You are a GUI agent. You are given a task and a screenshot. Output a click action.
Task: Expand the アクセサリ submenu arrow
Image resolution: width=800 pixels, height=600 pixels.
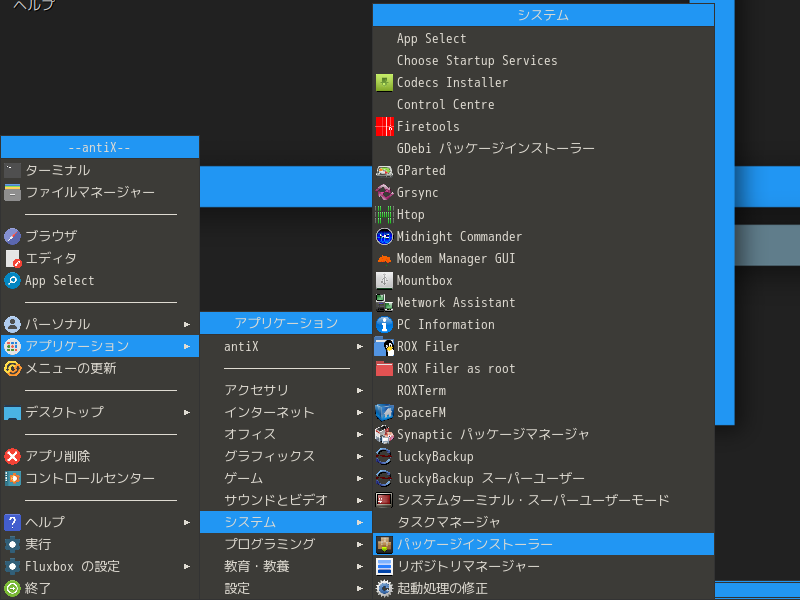point(360,390)
